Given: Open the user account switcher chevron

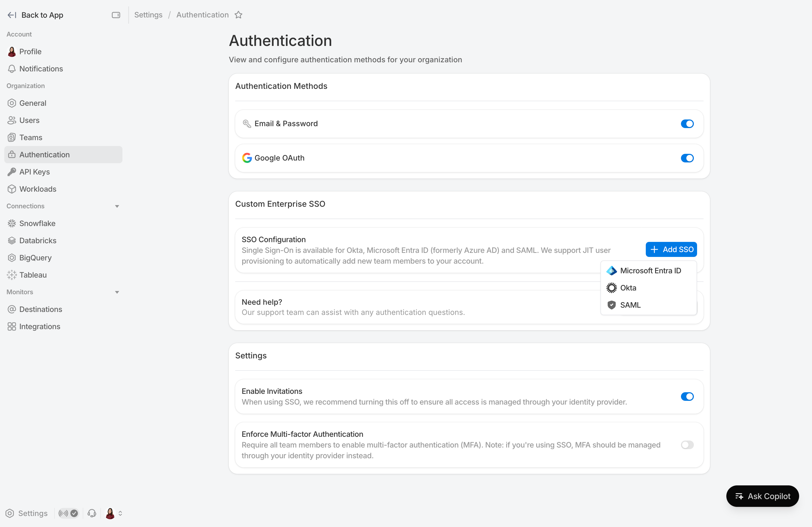Looking at the screenshot, I should pyautogui.click(x=120, y=513).
